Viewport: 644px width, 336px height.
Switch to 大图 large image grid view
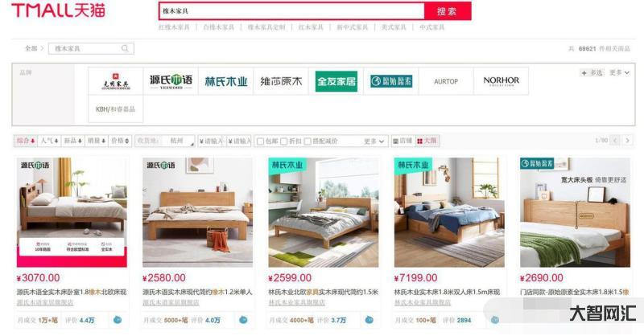[x=427, y=141]
